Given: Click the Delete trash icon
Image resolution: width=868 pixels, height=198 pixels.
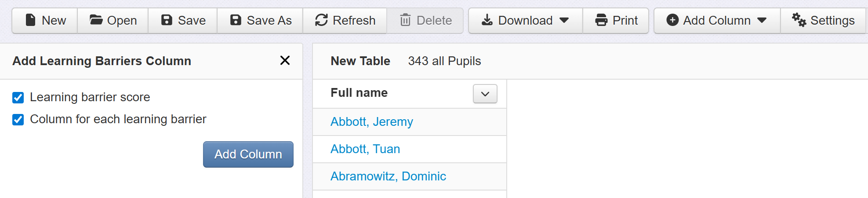Looking at the screenshot, I should coord(405,20).
